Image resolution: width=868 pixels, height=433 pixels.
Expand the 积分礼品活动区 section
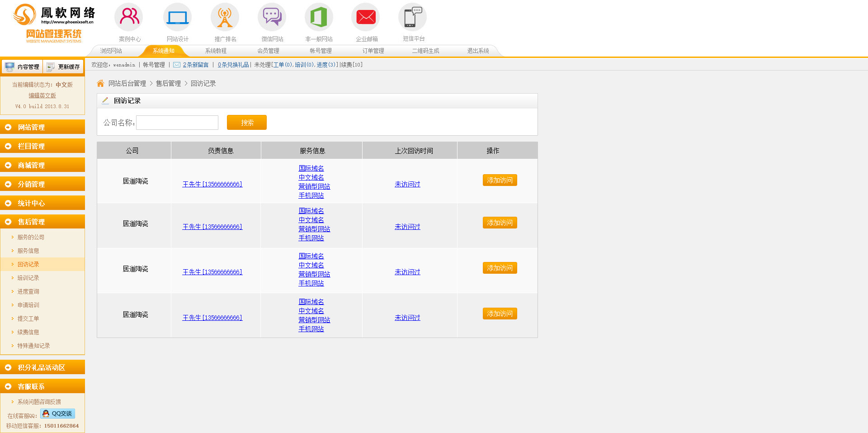42,367
